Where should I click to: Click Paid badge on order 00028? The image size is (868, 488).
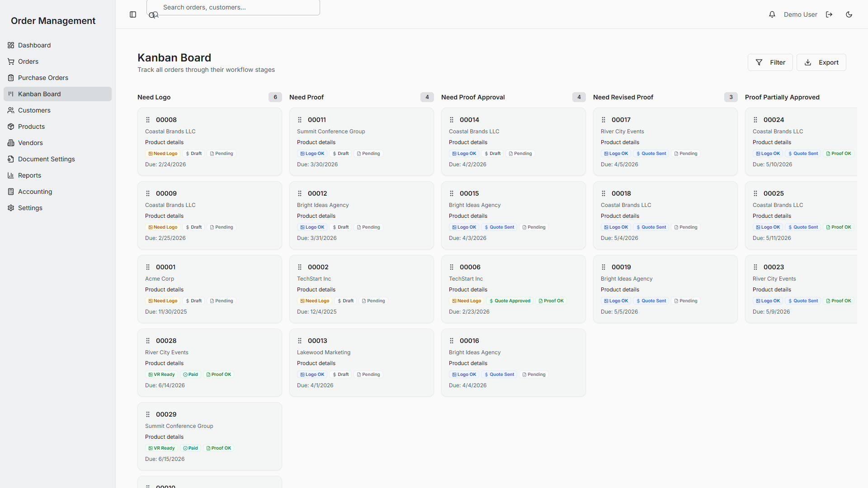click(190, 375)
